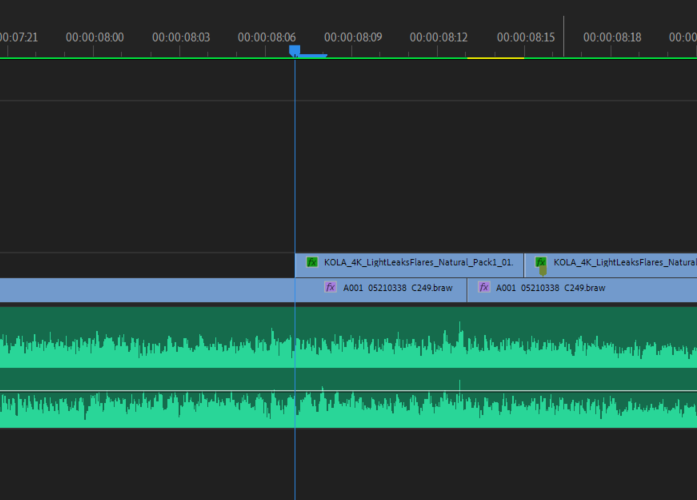Click the olive marker on the second KOLA clip
Screen dimensions: 697x500
coord(543,271)
